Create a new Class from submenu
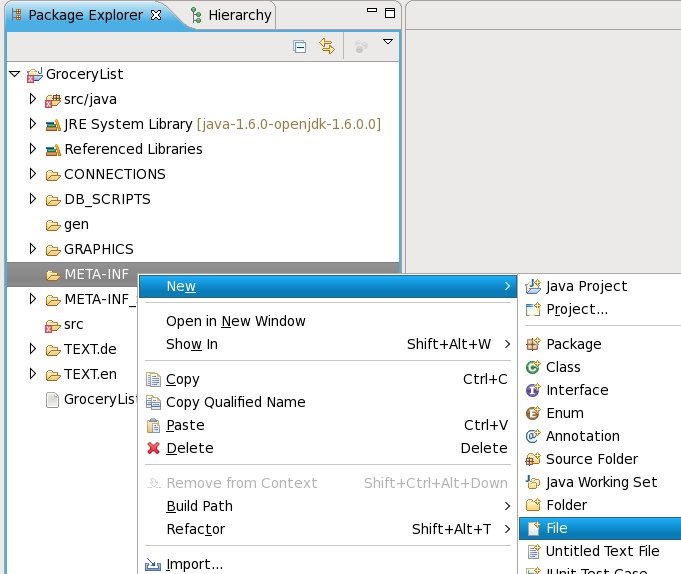Image resolution: width=681 pixels, height=574 pixels. pyautogui.click(x=563, y=367)
